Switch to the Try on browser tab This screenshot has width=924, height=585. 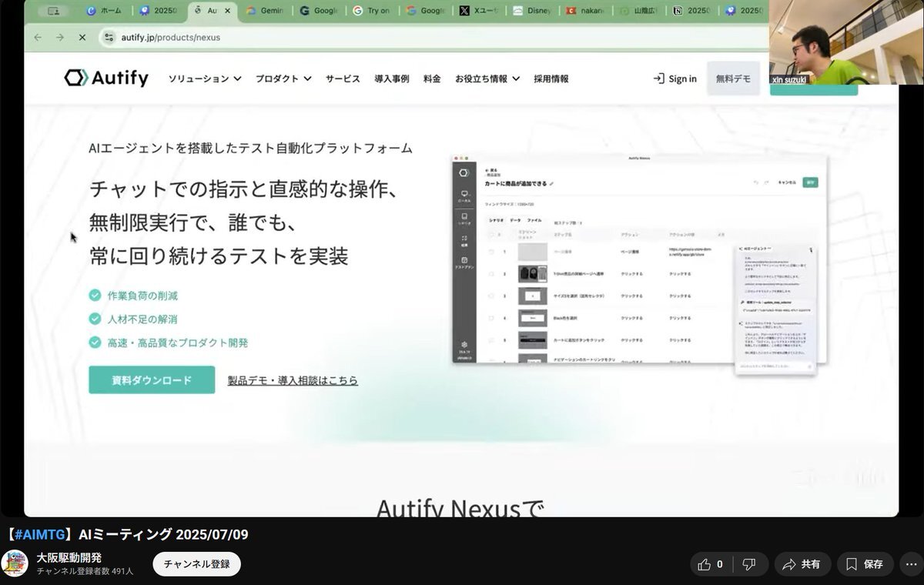point(370,11)
